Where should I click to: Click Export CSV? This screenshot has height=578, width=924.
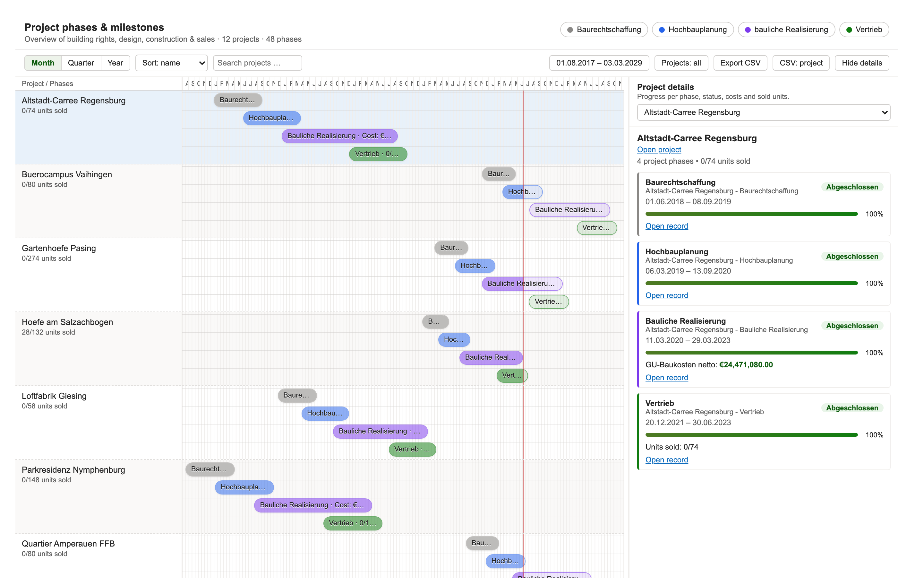click(x=740, y=63)
